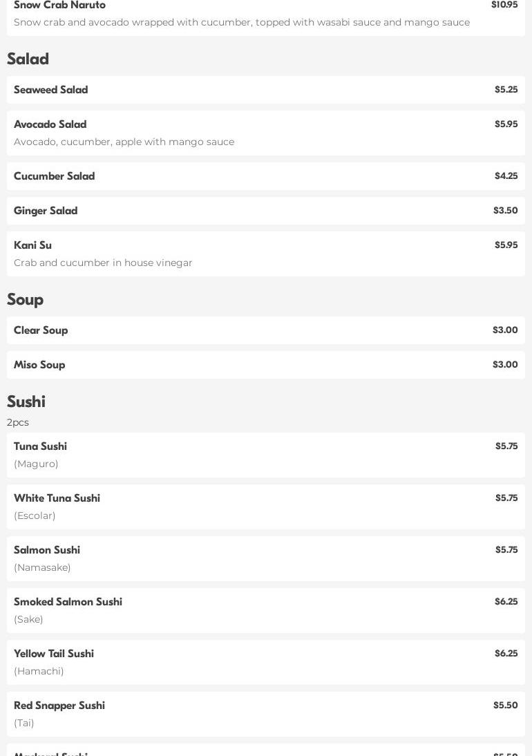This screenshot has height=756, width=532.
Task: Click Smoked Salmon Sushi item
Action: point(68,602)
